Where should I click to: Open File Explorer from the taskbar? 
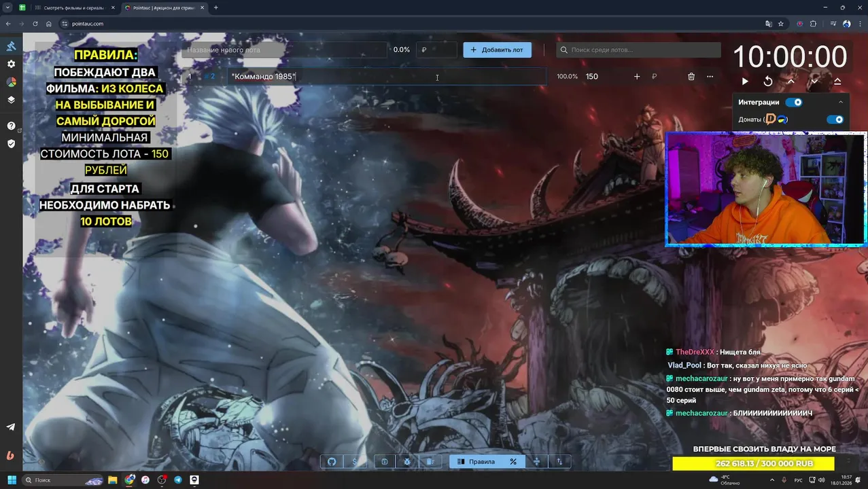113,480
